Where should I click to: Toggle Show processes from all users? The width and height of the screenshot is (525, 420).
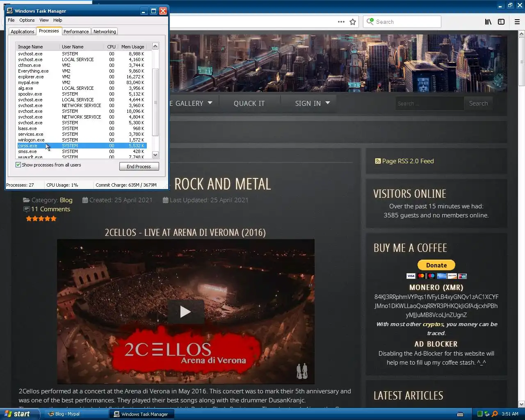18,165
